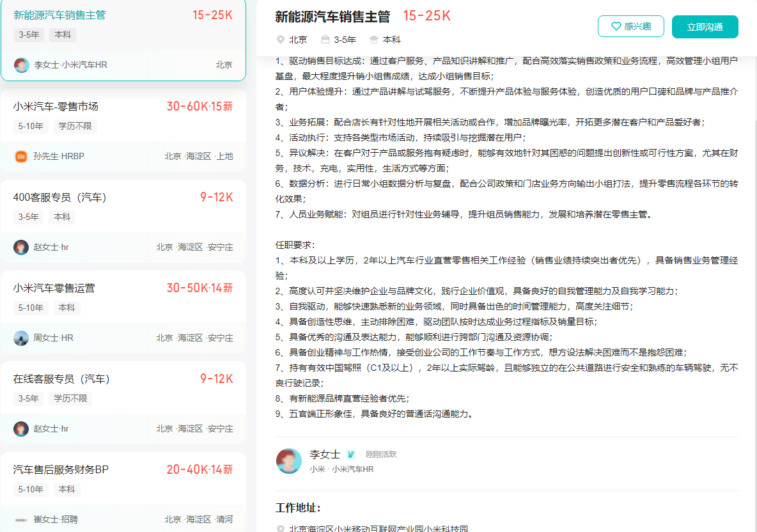
Task: Click 崔女士·招聘 avatar
Action: point(20,519)
